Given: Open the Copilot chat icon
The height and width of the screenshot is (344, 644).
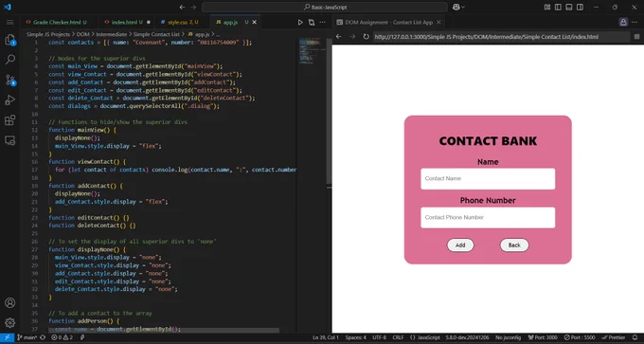Looking at the screenshot, I should pyautogui.click(x=456, y=7).
